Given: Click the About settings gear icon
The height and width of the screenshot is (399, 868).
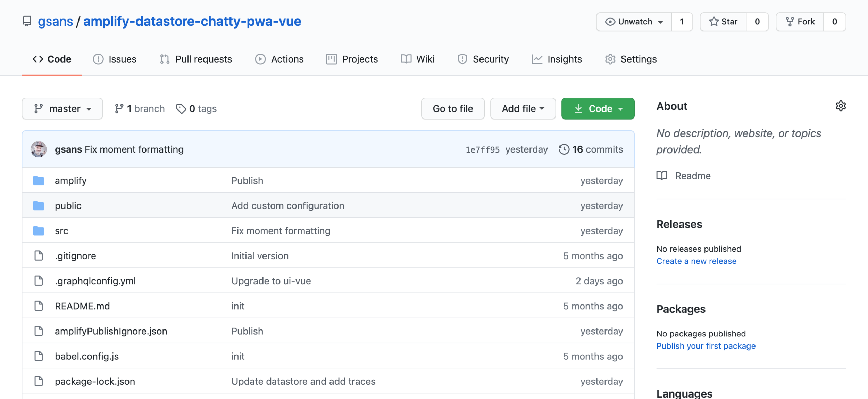Looking at the screenshot, I should click(840, 106).
